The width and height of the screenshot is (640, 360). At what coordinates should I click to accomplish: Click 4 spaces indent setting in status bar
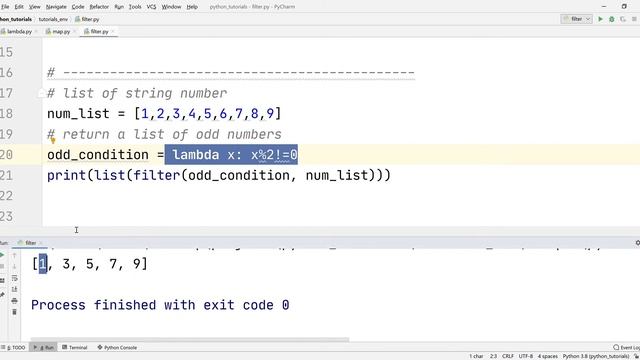[548, 356]
